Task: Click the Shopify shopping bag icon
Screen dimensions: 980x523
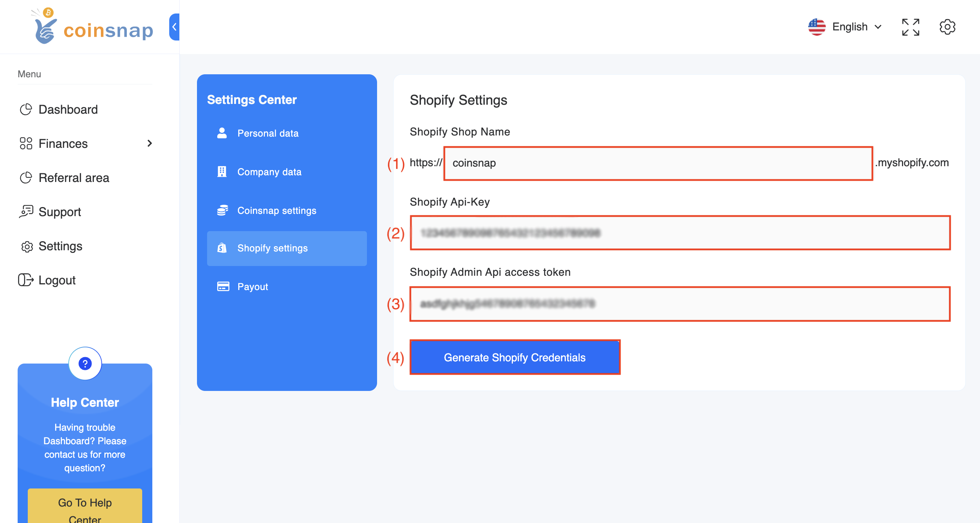Action: [222, 248]
